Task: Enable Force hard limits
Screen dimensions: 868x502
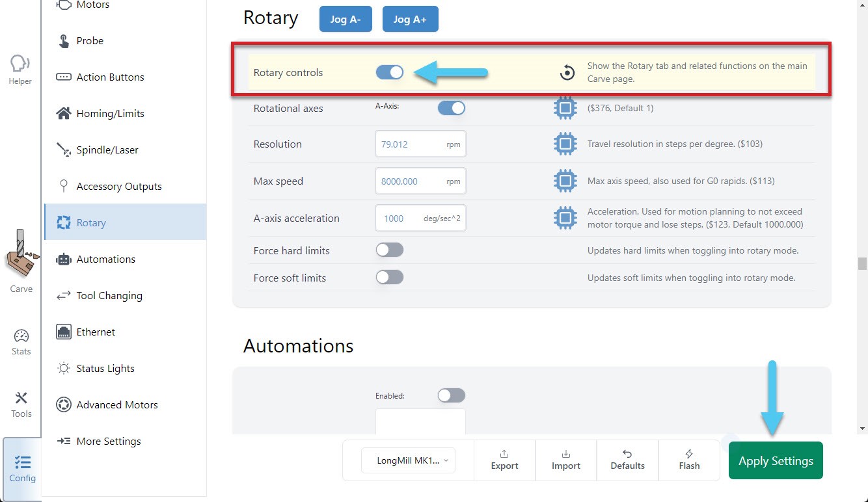Action: point(390,250)
